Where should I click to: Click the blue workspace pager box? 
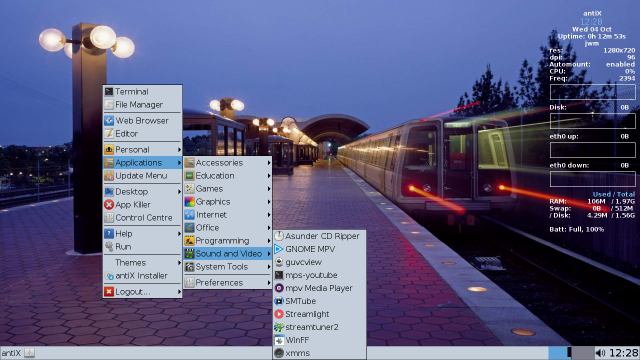(x=557, y=353)
